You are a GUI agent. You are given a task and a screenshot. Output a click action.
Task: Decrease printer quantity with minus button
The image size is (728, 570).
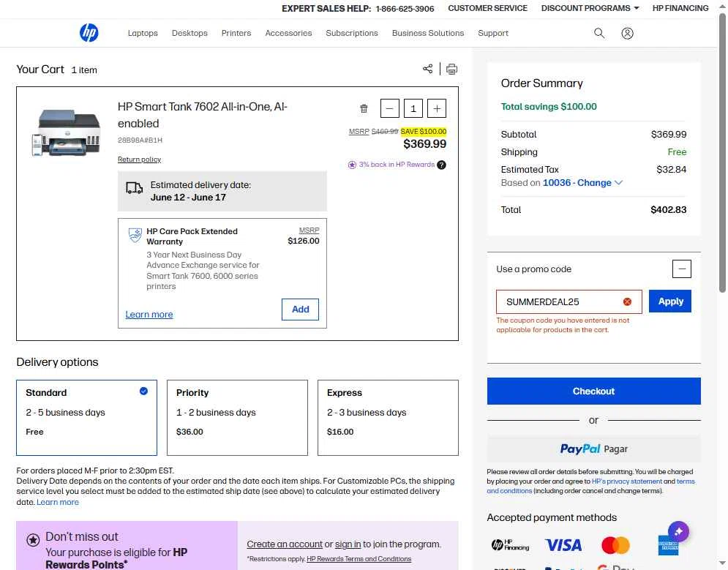coord(389,108)
